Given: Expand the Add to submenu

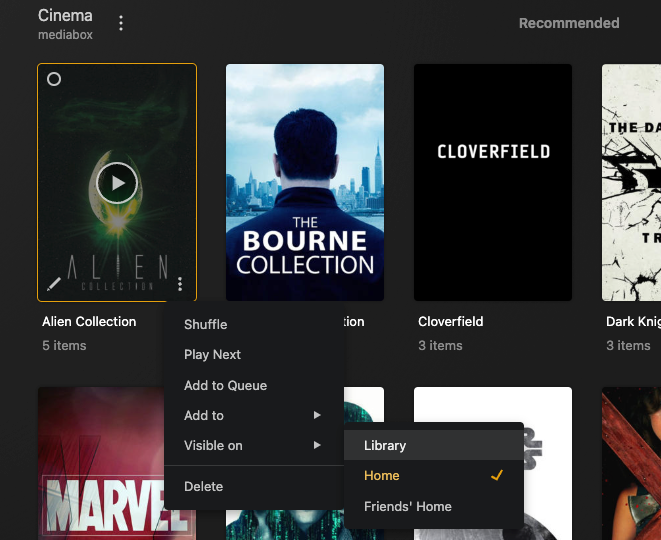Looking at the screenshot, I should point(254,415).
